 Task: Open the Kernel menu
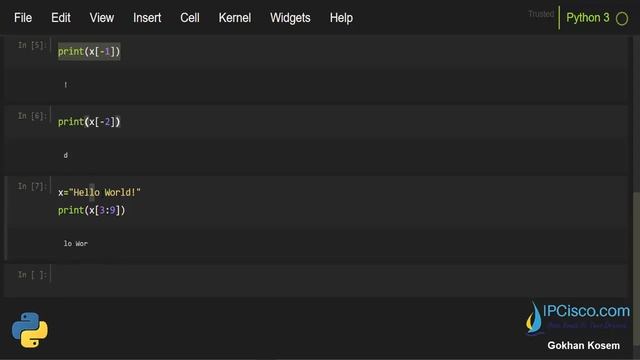tap(235, 18)
